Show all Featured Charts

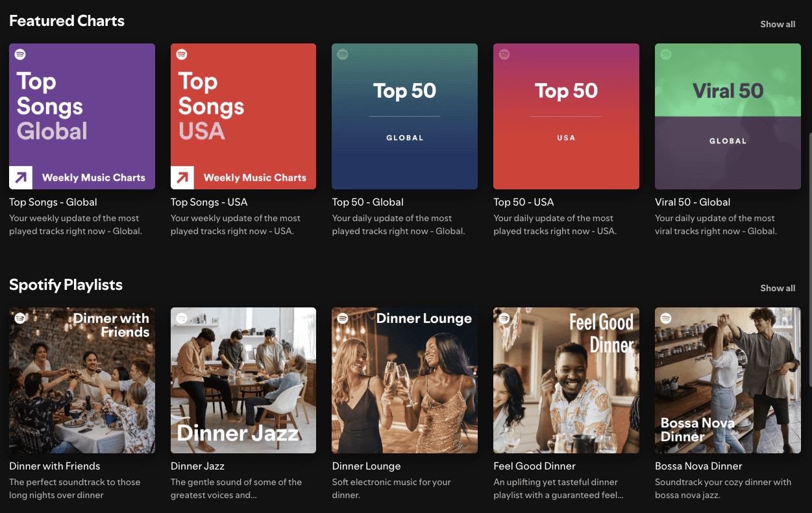[778, 24]
